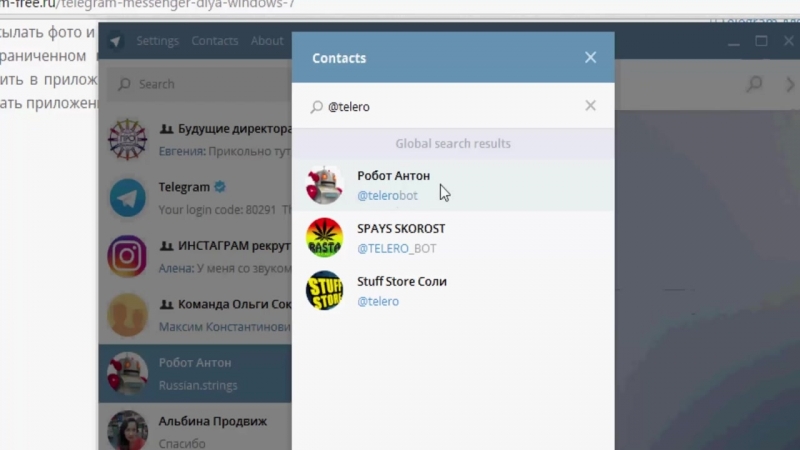Click the Telegram verified badge
This screenshot has height=450, width=800.
[x=220, y=187]
